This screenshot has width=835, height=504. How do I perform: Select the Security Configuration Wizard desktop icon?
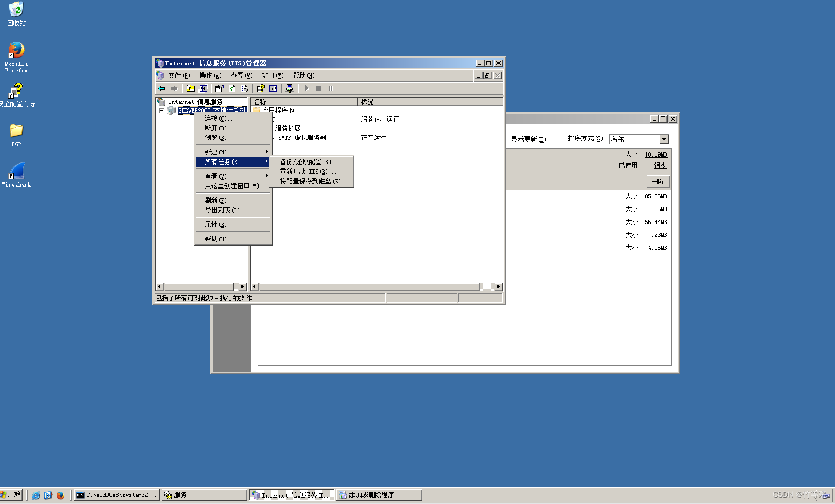click(16, 95)
